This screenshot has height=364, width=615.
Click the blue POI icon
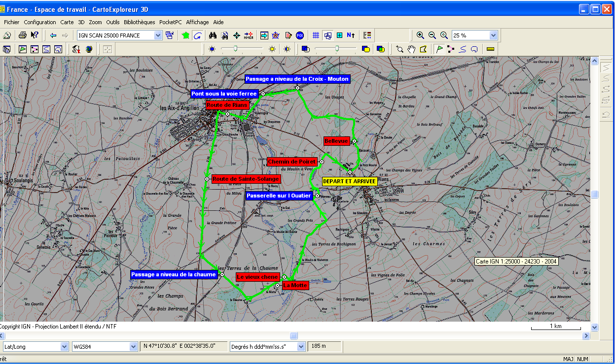(x=300, y=35)
